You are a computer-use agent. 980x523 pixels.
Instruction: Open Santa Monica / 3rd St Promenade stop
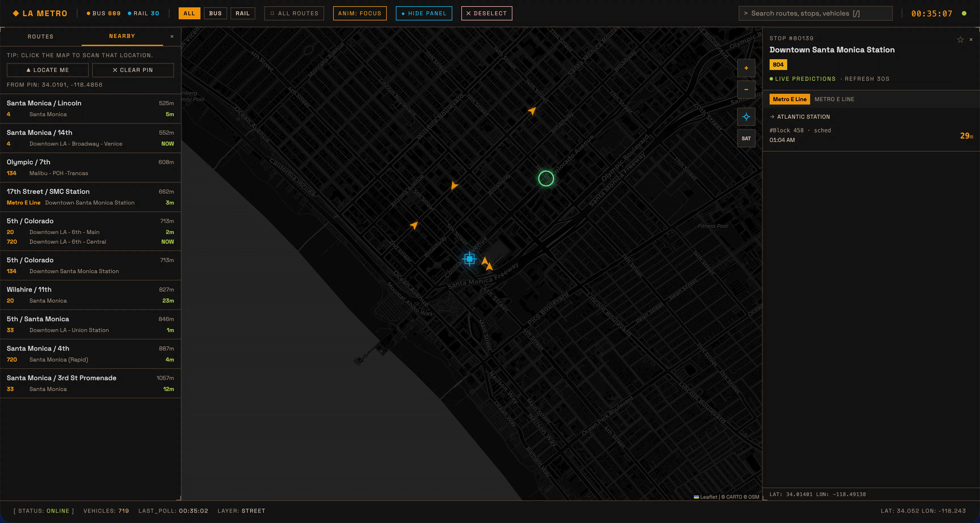[x=90, y=383]
